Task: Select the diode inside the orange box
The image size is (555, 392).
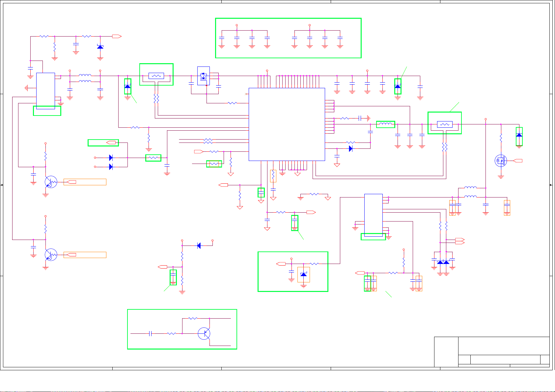Action: (304, 274)
